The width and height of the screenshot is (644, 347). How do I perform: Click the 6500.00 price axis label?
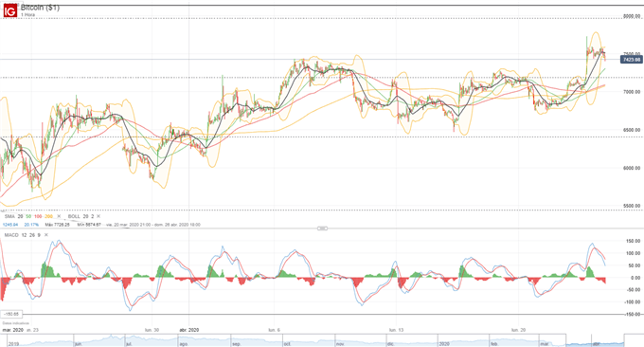pos(632,130)
